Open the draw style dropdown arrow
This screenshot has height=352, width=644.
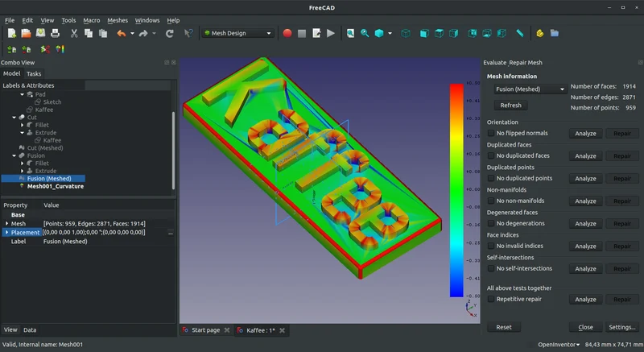click(390, 33)
